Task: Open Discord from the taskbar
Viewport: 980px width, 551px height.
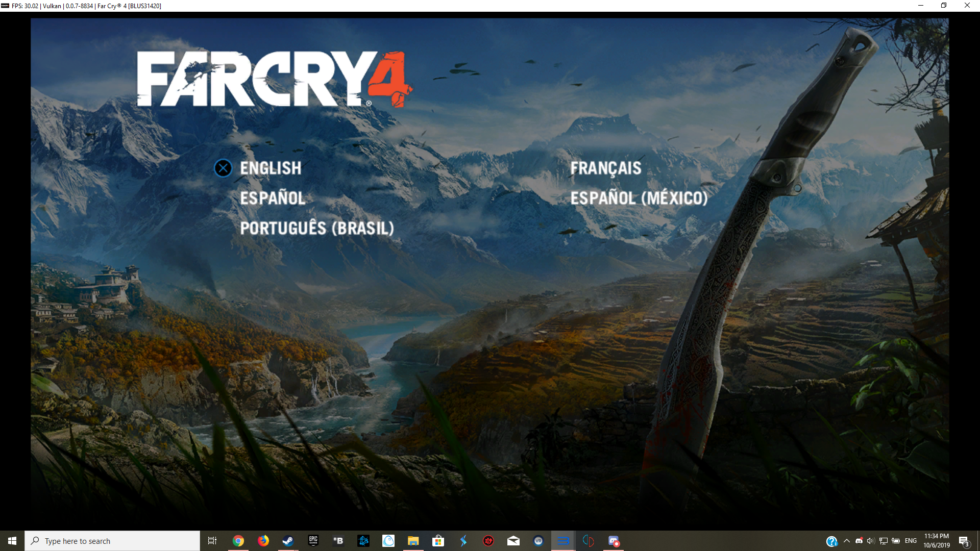Action: (614, 541)
